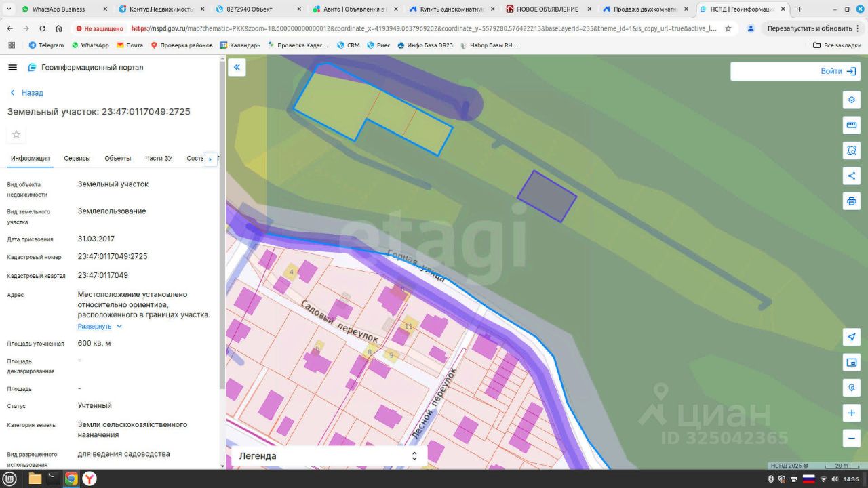Click the 600 кв. м area value
The width and height of the screenshot is (868, 488).
pyautogui.click(x=94, y=344)
